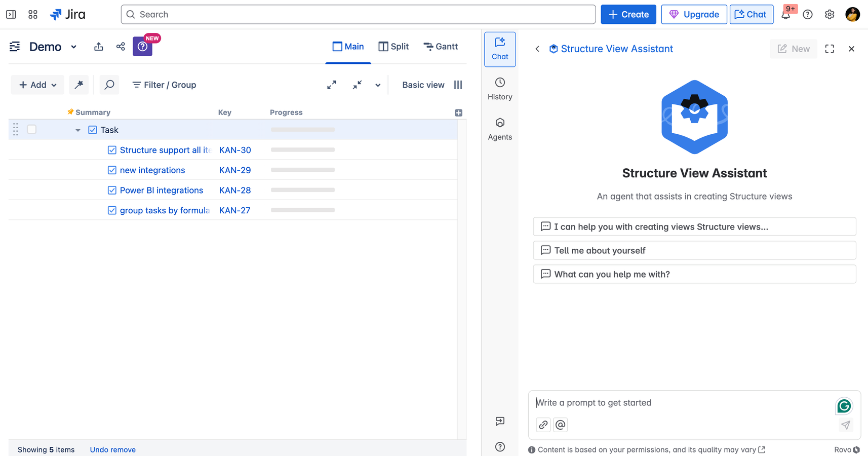Switch to the Gantt tab

pos(441,47)
